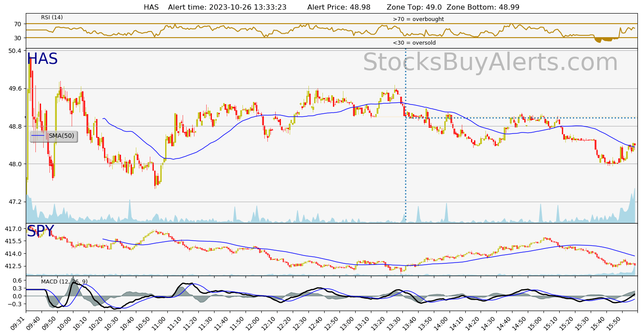
Task: Click the 48.8 price axis label
Action: 14,126
